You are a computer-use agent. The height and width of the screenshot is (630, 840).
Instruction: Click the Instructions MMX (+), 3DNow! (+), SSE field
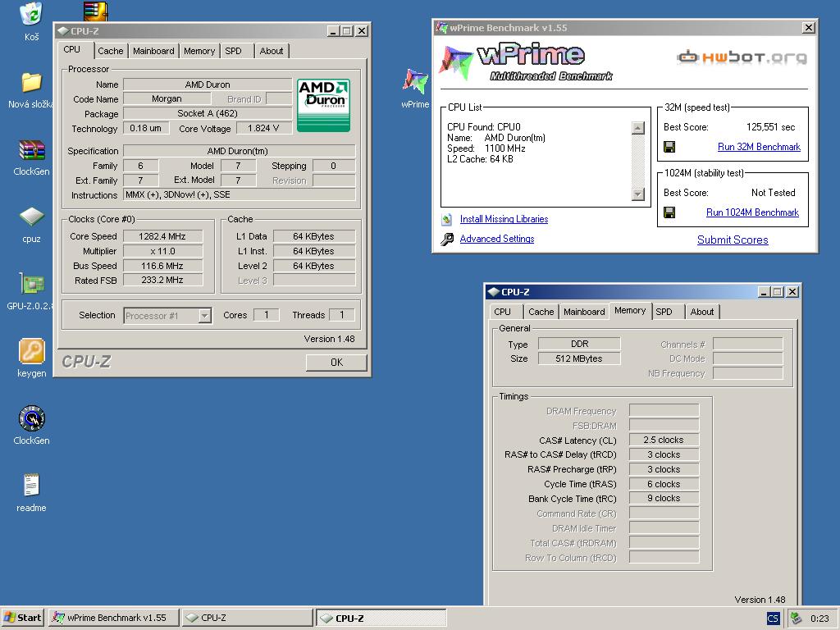(239, 195)
